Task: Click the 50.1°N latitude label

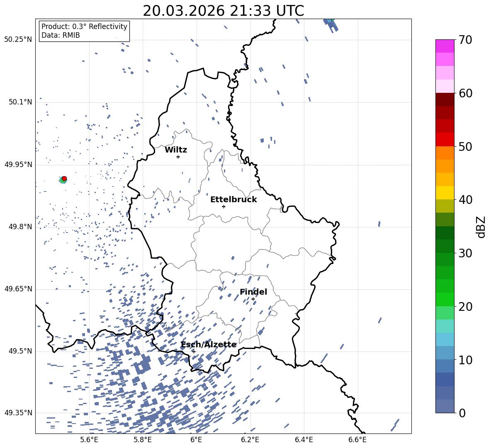Action: click(x=20, y=102)
